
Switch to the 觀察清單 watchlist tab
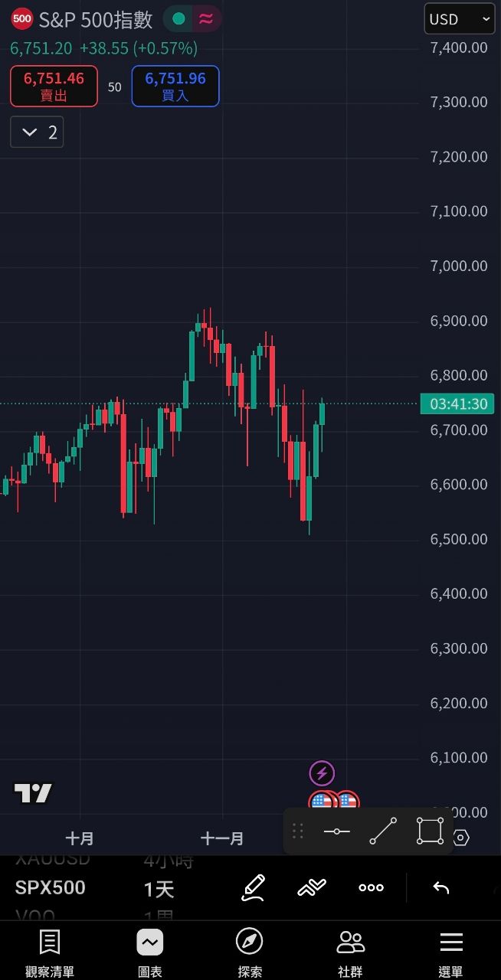pos(50,953)
